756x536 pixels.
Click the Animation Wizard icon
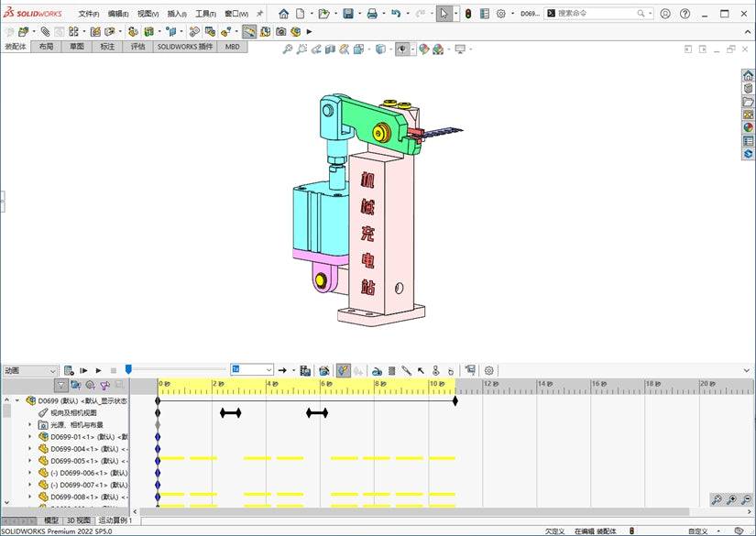pyautogui.click(x=324, y=371)
